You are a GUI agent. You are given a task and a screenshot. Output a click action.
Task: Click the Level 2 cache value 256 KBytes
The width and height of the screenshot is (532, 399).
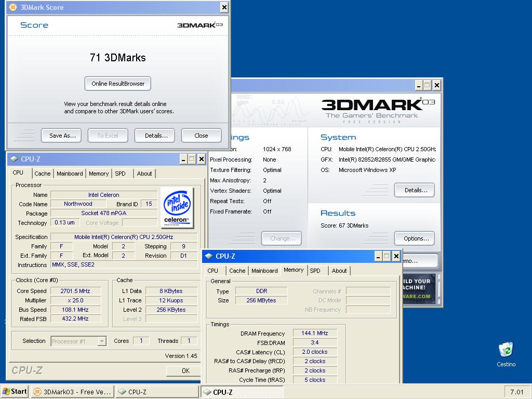(x=171, y=310)
